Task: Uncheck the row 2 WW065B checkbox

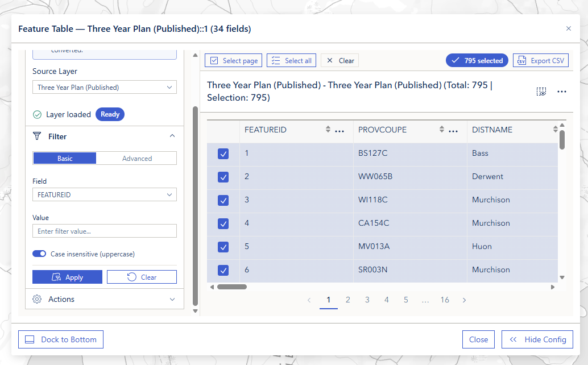Action: pos(223,177)
